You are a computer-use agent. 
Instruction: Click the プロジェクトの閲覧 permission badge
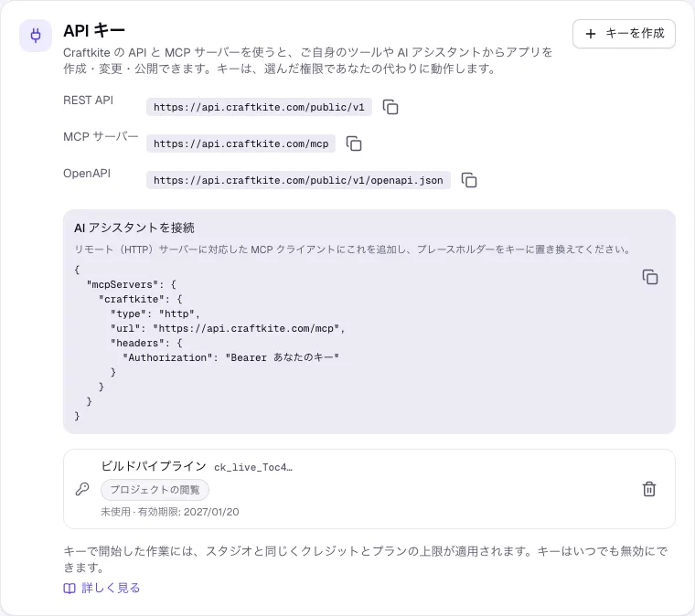[x=155, y=489]
